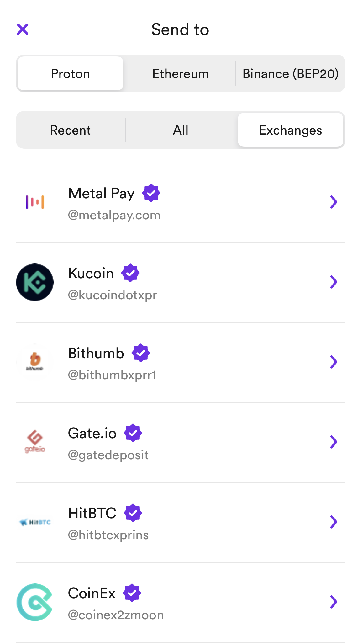The height and width of the screenshot is (644, 363).
Task: Show the All recipients tab
Action: click(x=181, y=130)
